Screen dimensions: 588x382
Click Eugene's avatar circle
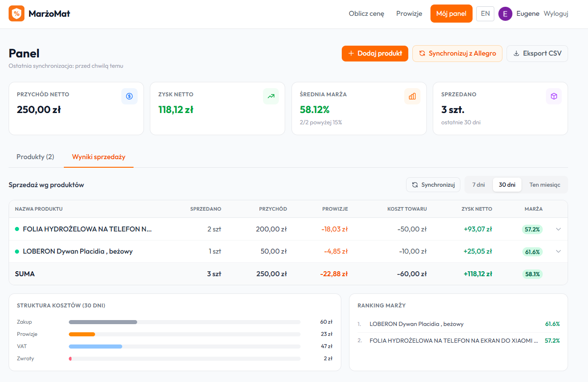pos(505,14)
